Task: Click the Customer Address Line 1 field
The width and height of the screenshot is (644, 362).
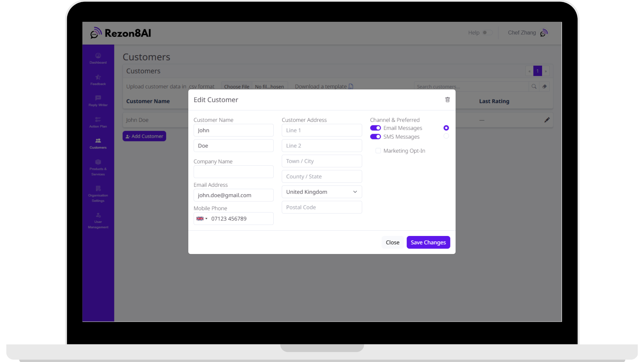Action: (x=322, y=130)
